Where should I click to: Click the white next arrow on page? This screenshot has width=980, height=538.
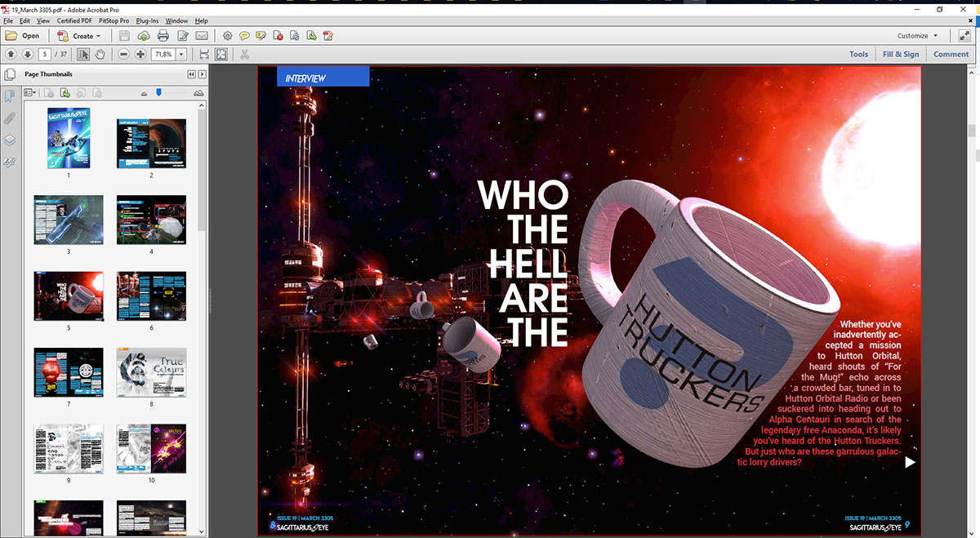910,462
